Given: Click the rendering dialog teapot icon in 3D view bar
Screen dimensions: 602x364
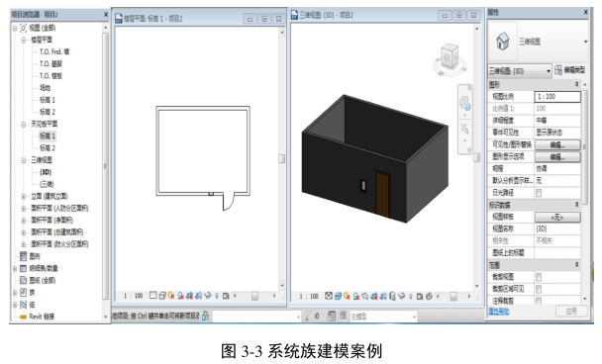Looking at the screenshot, I should point(365,296).
